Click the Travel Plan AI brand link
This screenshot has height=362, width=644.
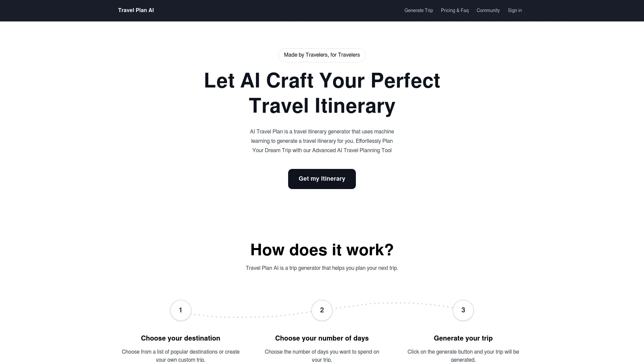[x=136, y=10]
